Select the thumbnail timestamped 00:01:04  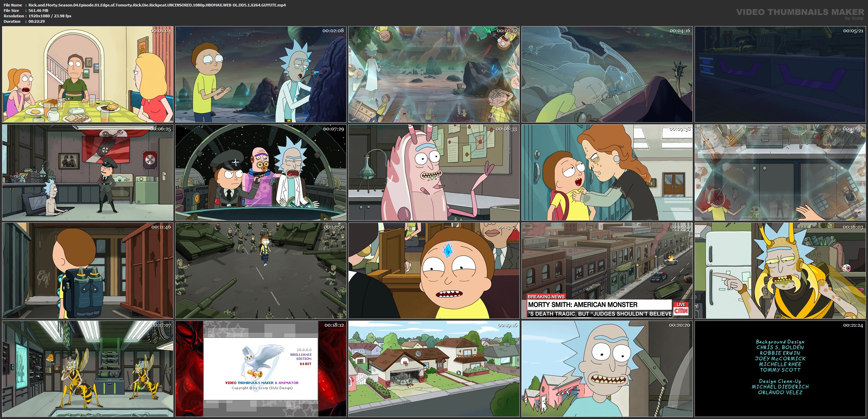pos(88,74)
